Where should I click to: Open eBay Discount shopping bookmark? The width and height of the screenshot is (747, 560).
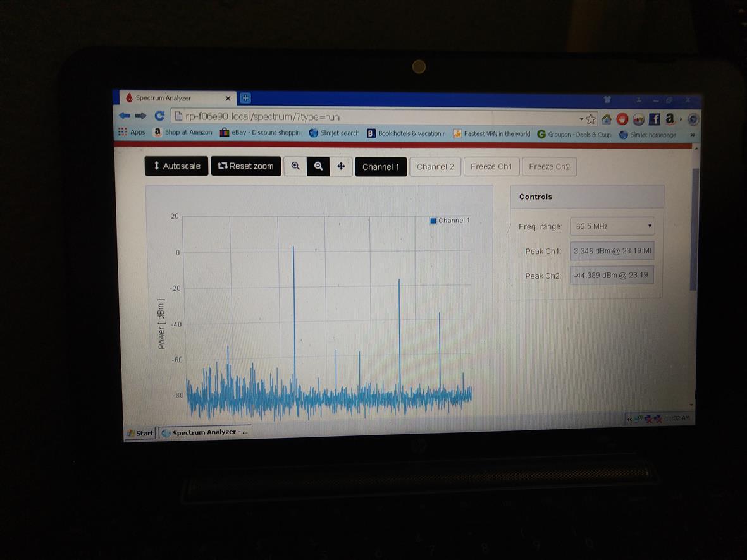260,132
